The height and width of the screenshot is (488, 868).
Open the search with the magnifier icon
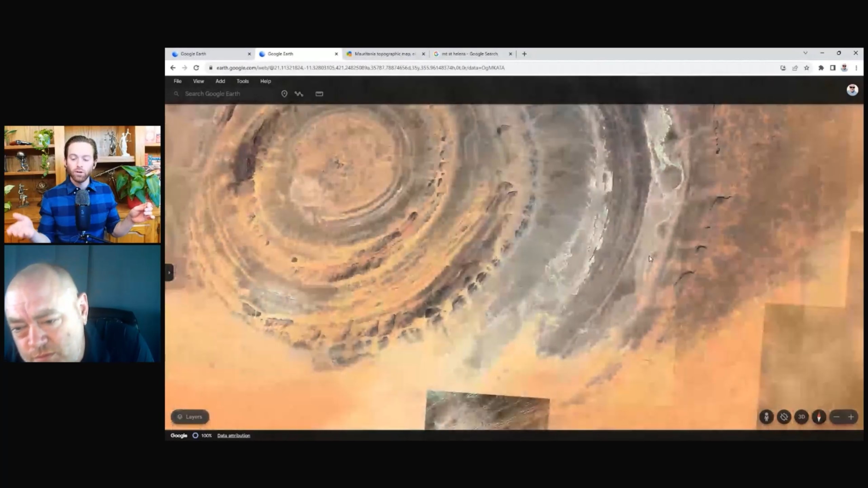pos(176,94)
